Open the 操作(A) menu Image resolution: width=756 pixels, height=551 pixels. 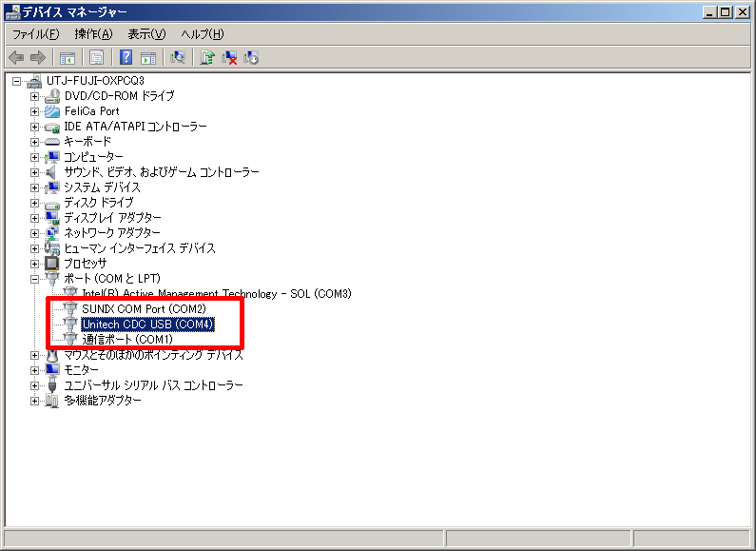click(x=93, y=34)
